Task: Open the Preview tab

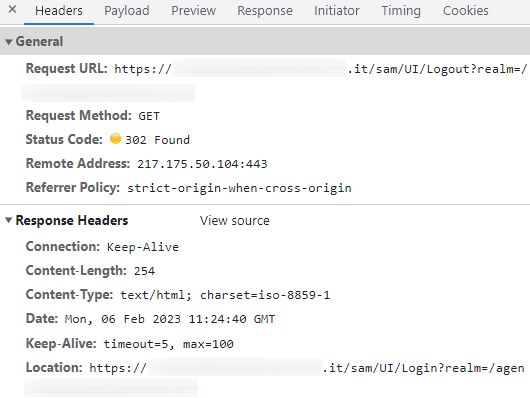Action: (193, 11)
